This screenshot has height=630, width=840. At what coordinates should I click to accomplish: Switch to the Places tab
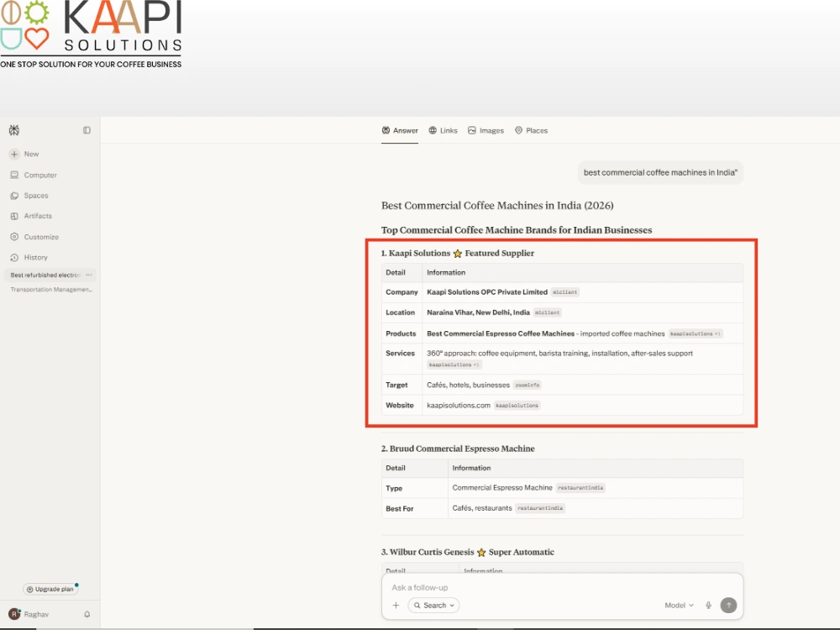tap(532, 130)
